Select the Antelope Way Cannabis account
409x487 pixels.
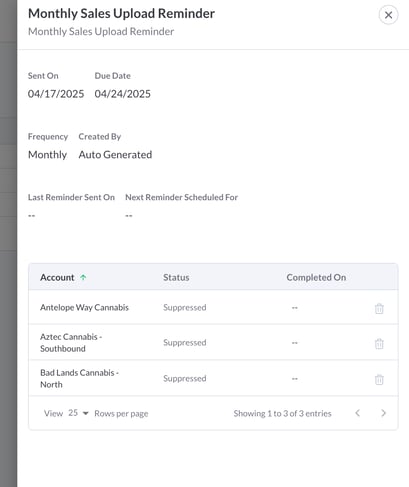tap(84, 307)
